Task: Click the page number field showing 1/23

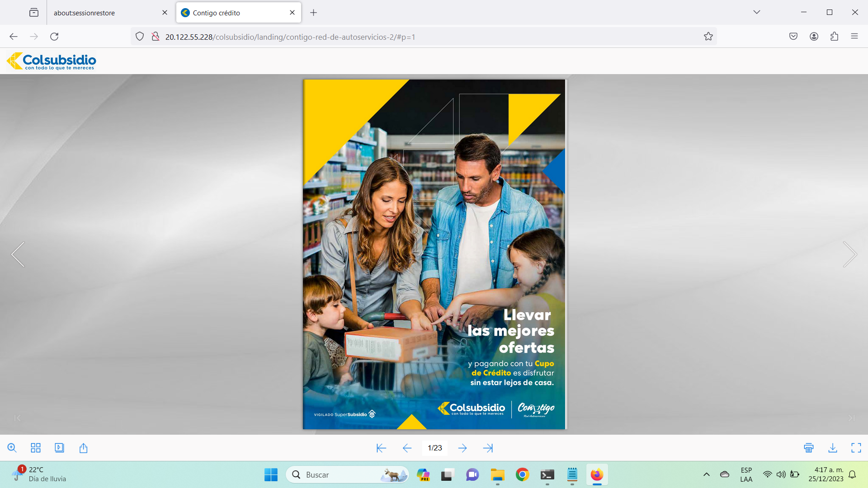Action: point(435,448)
